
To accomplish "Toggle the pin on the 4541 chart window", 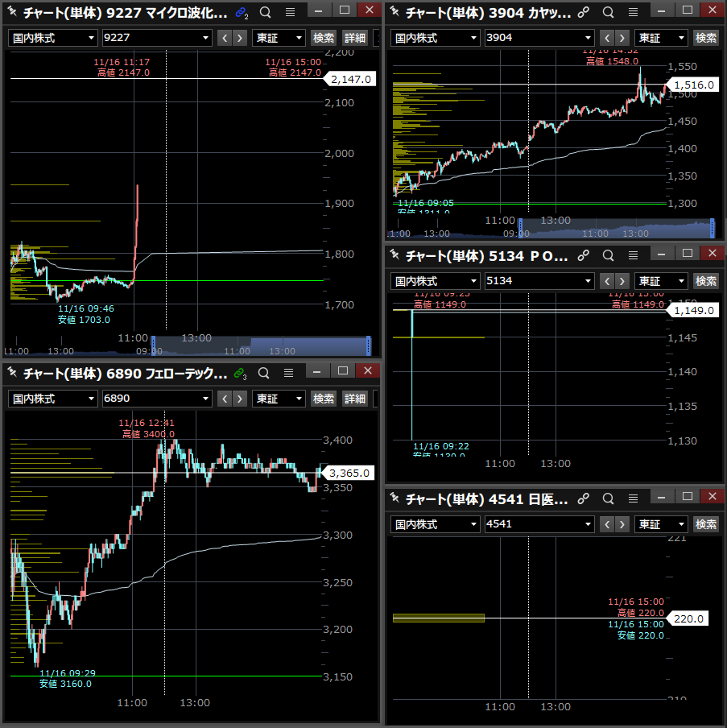I will coord(395,500).
